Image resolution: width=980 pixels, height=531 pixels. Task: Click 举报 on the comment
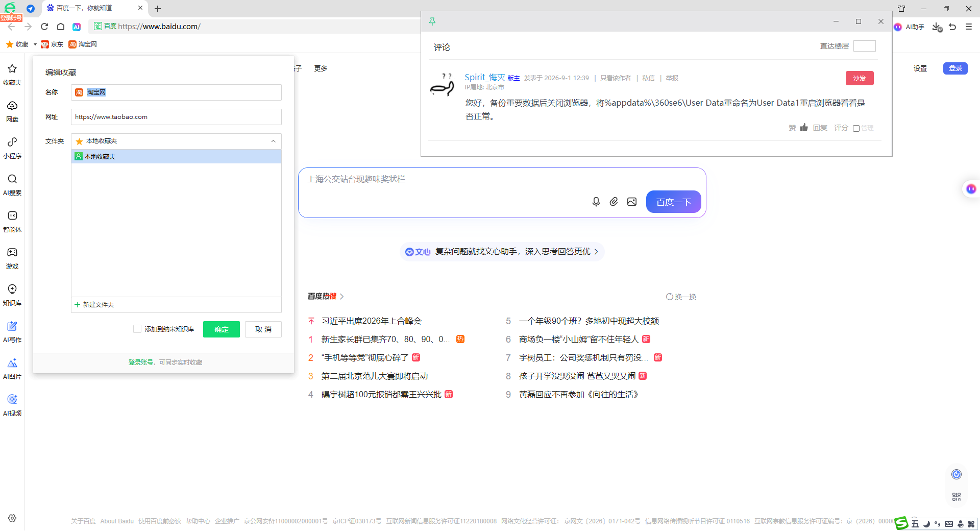coord(672,78)
